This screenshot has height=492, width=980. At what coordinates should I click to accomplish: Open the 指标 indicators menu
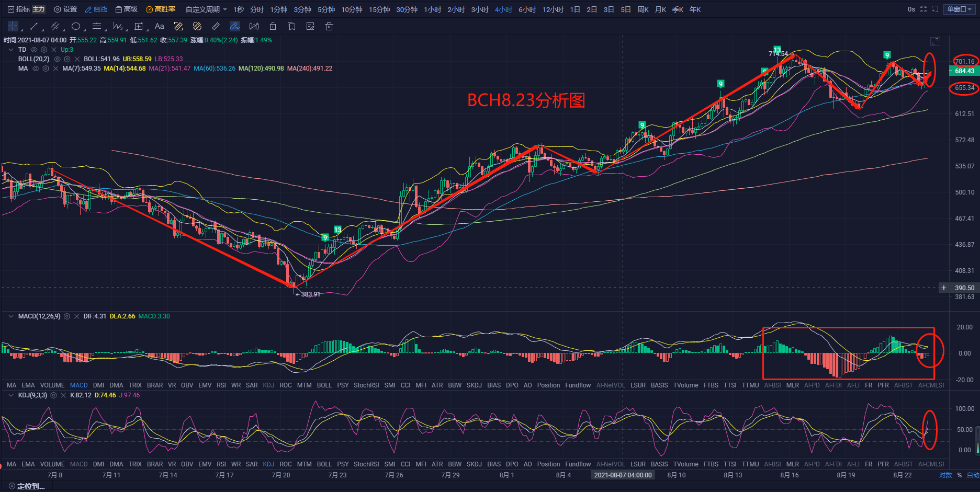click(x=19, y=9)
